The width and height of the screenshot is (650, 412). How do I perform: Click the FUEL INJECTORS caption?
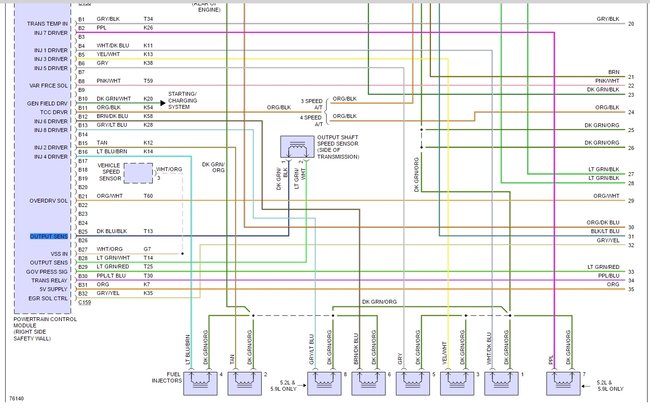pyautogui.click(x=167, y=377)
